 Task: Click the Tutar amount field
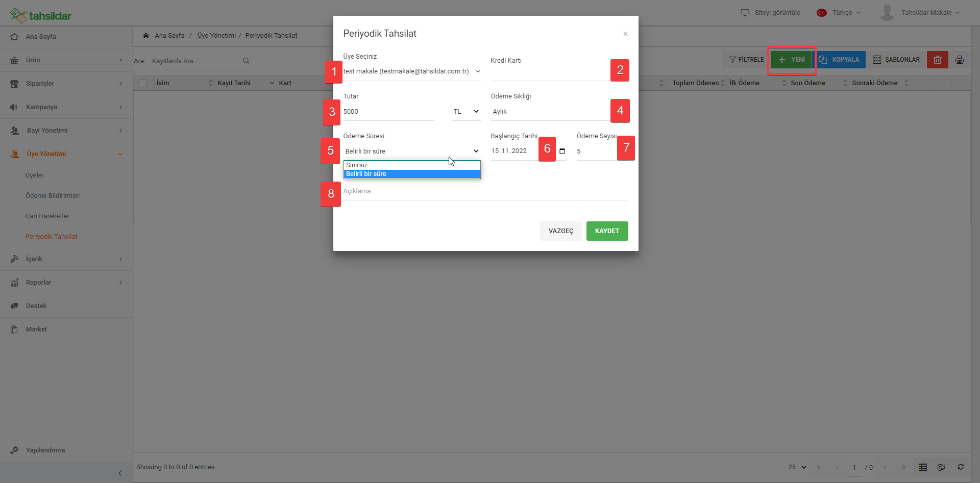tap(388, 112)
